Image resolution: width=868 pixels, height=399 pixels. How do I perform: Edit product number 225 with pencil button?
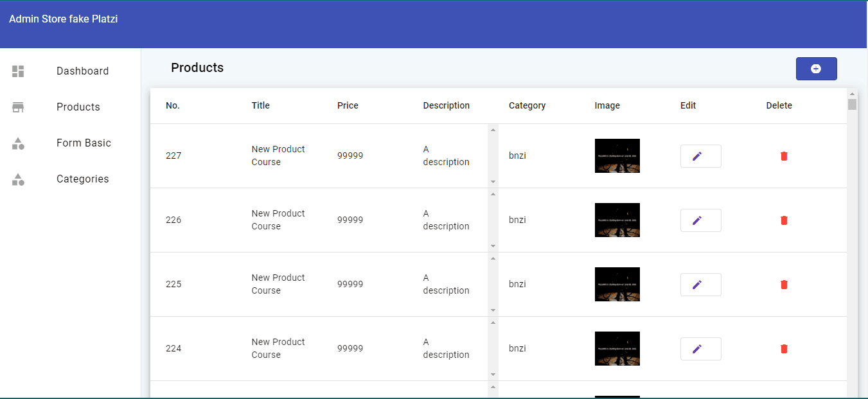coord(700,285)
